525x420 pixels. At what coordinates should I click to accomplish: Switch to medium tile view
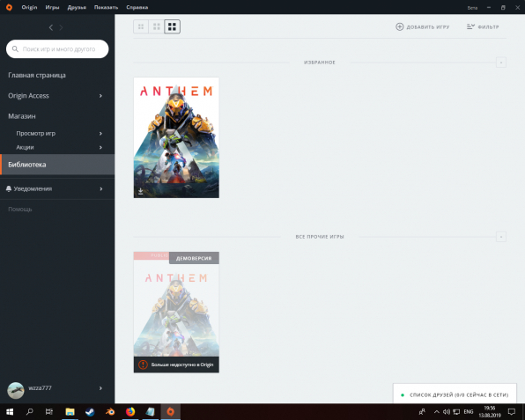pos(157,26)
